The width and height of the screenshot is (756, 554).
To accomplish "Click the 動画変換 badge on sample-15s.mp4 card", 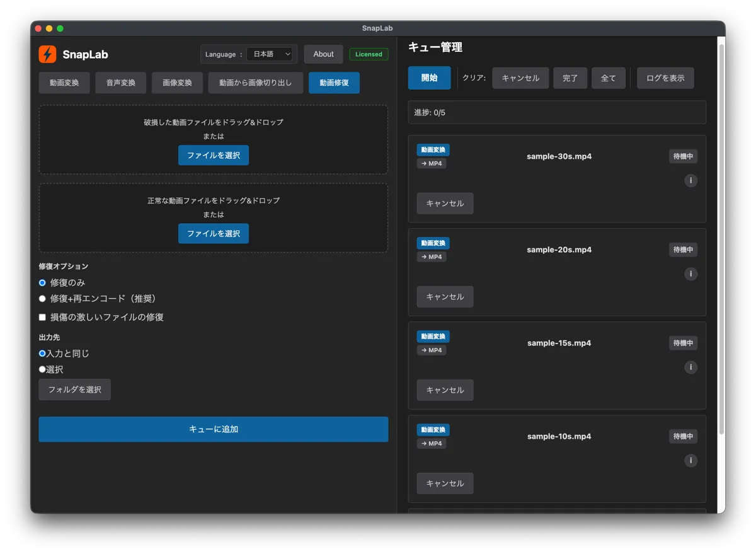I will tap(433, 336).
